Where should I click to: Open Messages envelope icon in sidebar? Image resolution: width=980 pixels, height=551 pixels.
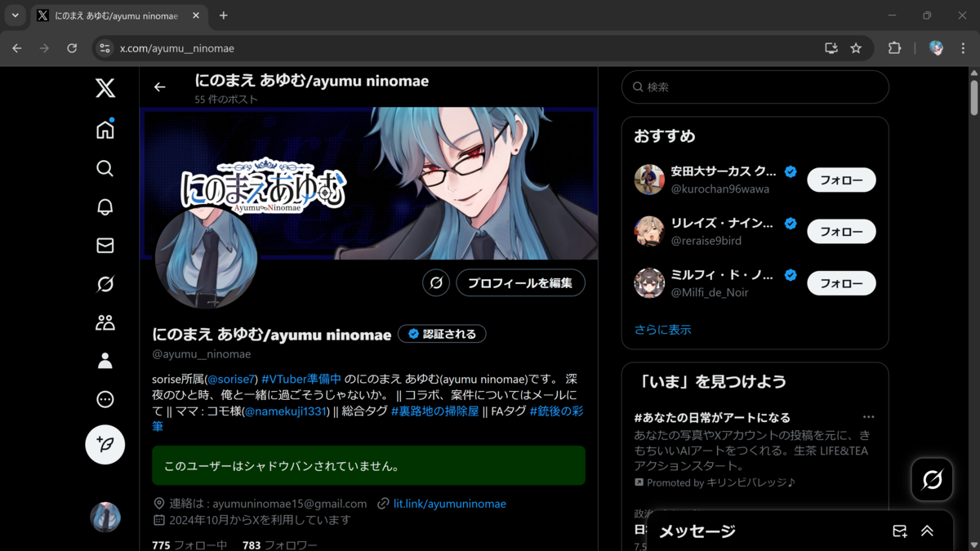(105, 245)
